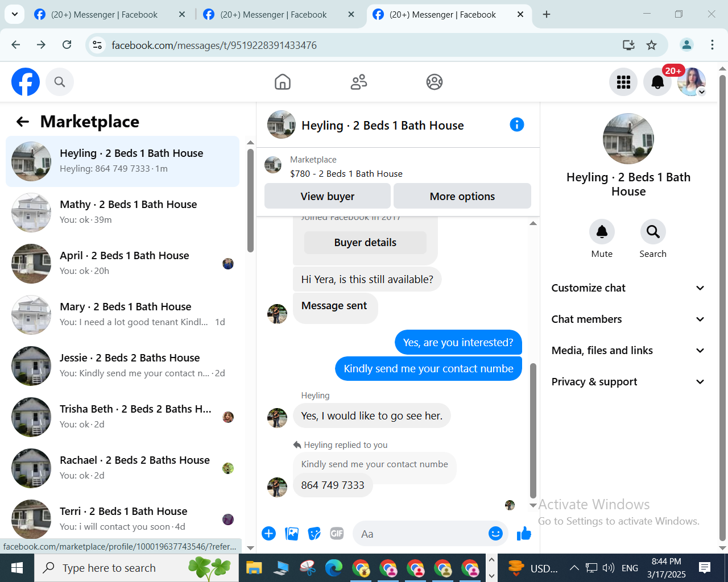Click the chat messages scrollbar
Viewport: 728px width, 582px height.
533,431
